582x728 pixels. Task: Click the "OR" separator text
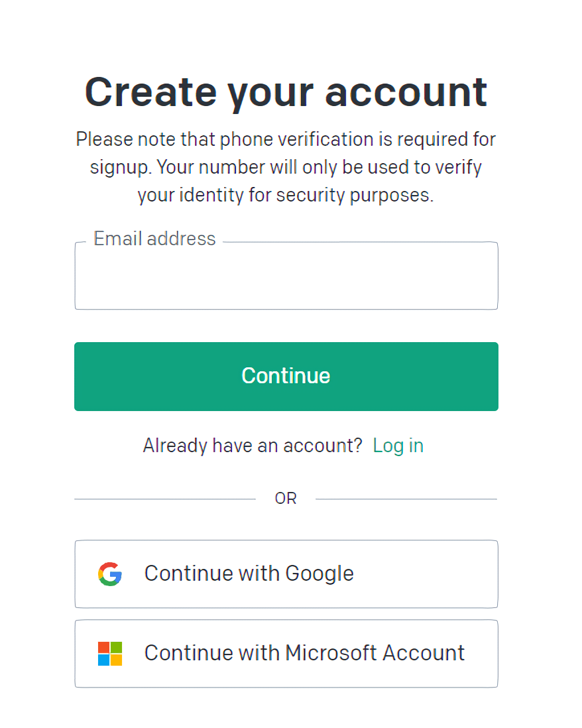pos(286,499)
